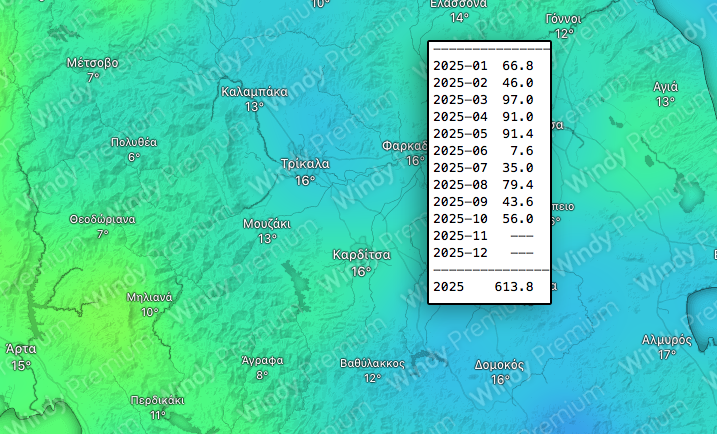Screen dimensions: 717x434
Task: Click the 2025 total value 613.8
Action: [514, 287]
